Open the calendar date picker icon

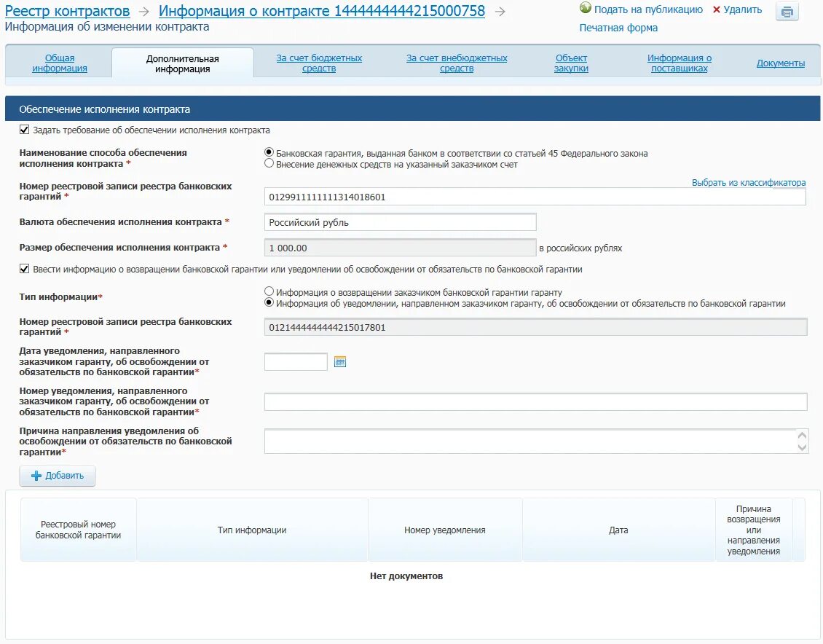[x=340, y=361]
